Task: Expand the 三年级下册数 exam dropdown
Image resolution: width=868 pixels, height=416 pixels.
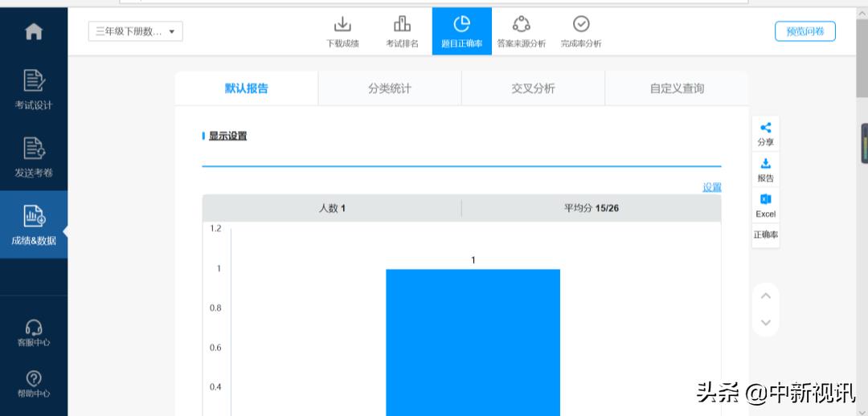Action: tap(135, 31)
